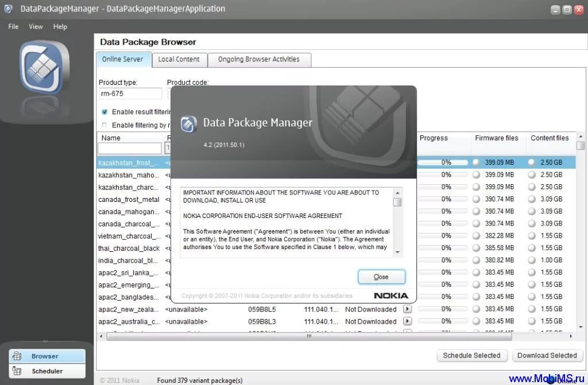
Task: Click progress bar of apac2_emerging row
Action: point(443,285)
